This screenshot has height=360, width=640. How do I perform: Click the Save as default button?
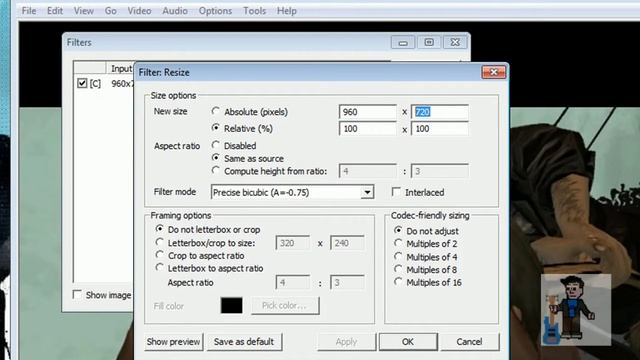pyautogui.click(x=244, y=342)
